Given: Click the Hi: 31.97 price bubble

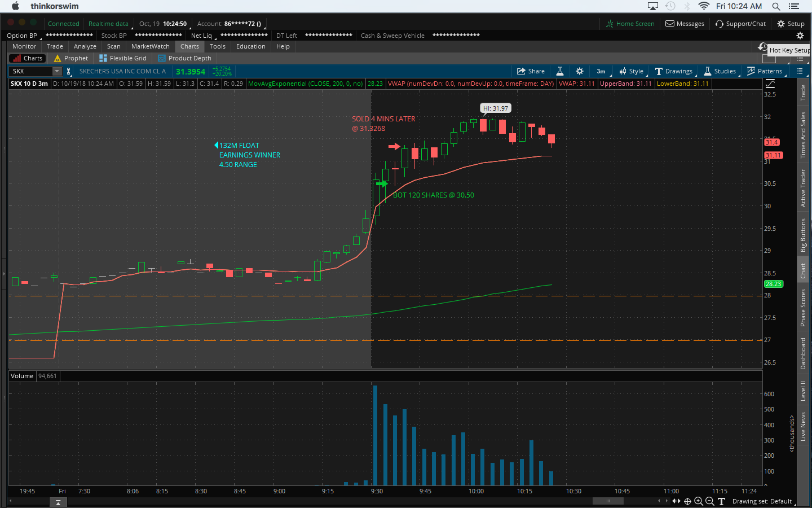Looking at the screenshot, I should [x=496, y=108].
